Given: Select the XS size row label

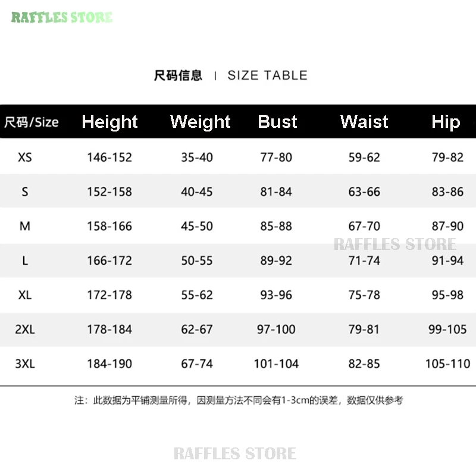Looking at the screenshot, I should tap(25, 158).
